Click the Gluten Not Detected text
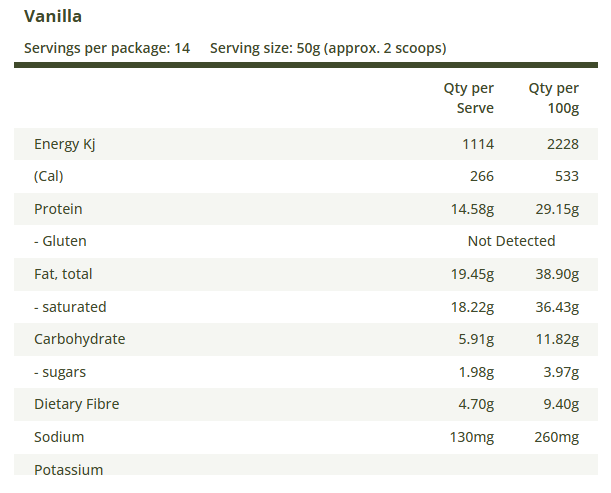Viewport: 611px width, 493px height. pyautogui.click(x=511, y=241)
